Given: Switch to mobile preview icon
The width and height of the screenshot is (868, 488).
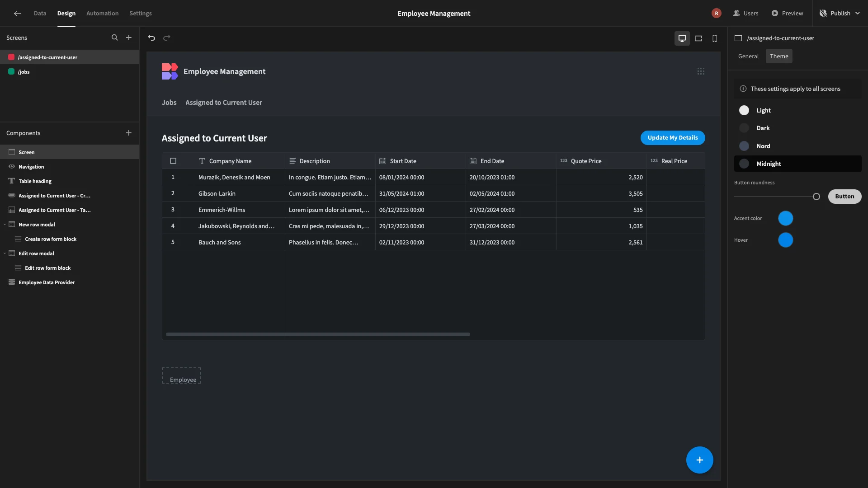Looking at the screenshot, I should tap(715, 38).
